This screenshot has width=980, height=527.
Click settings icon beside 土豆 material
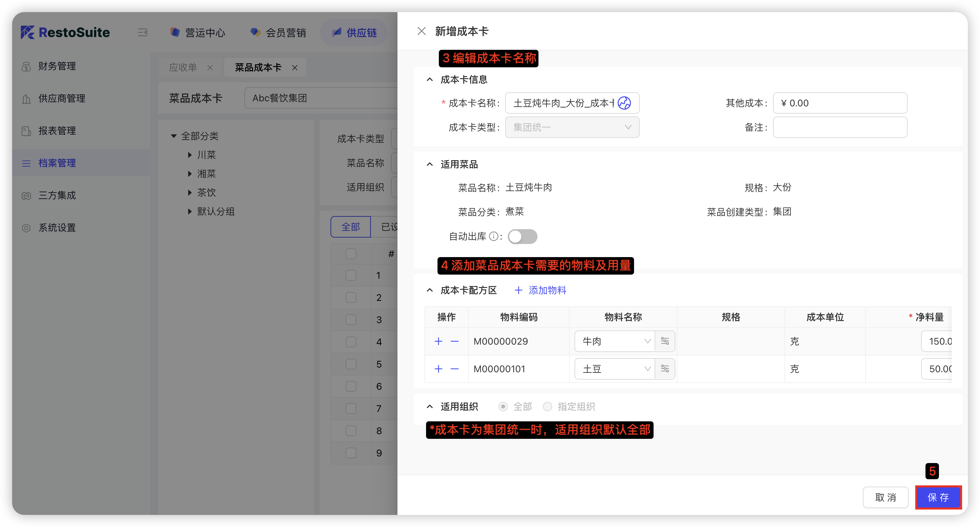pos(665,368)
